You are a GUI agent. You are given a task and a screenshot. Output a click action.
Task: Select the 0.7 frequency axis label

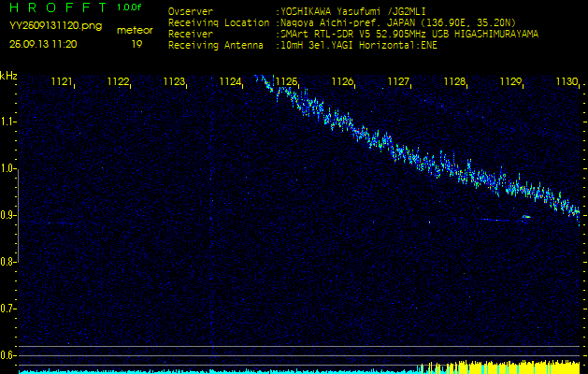click(8, 308)
